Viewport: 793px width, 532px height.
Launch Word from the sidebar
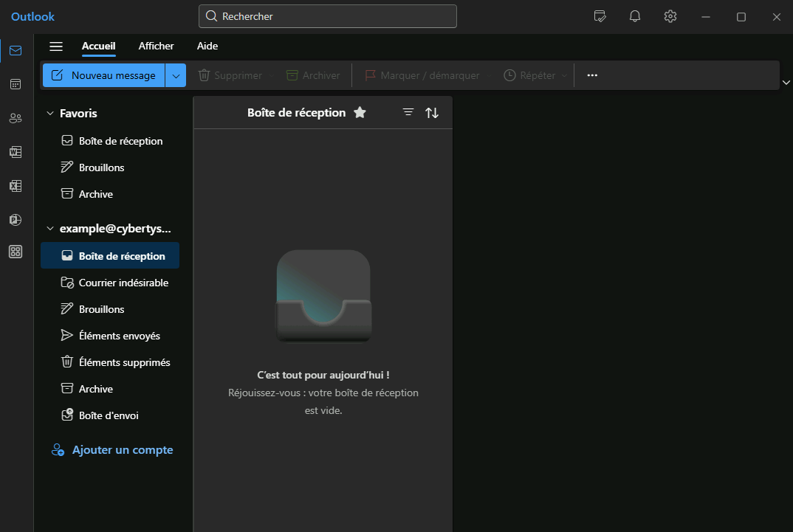(x=16, y=152)
